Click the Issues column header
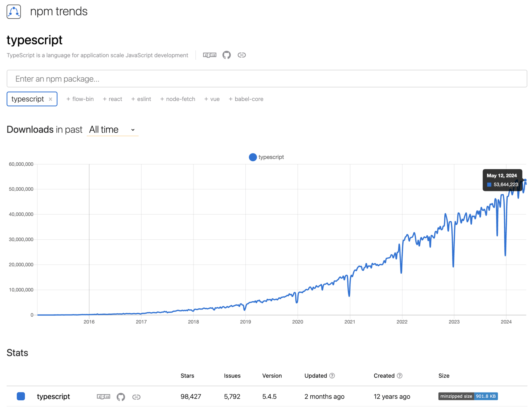Image resolution: width=532 pixels, height=411 pixels. pyautogui.click(x=232, y=376)
